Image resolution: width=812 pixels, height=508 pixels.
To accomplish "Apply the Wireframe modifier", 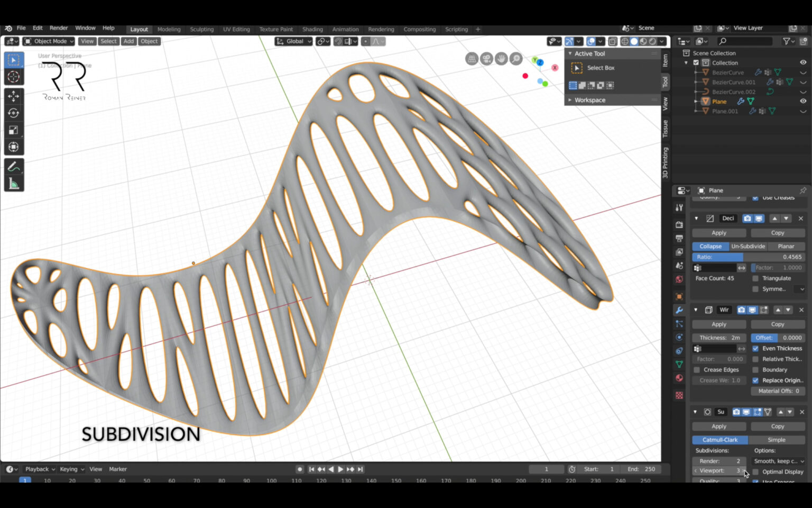I will click(718, 324).
